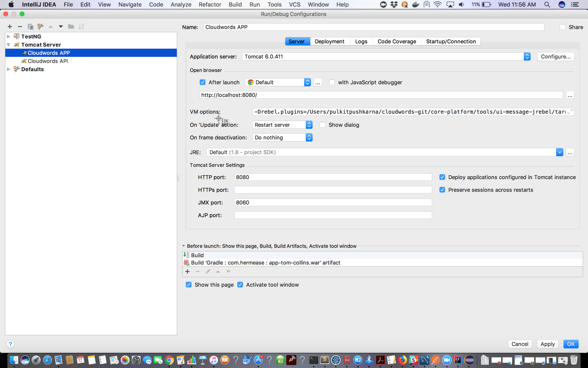
Task: Click ellipsis button beside localhost URL field
Action: coord(570,95)
